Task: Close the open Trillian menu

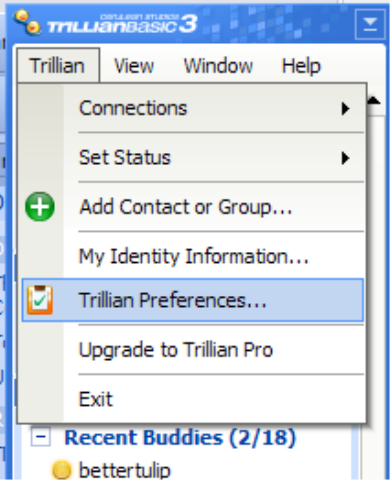Action: click(58, 65)
